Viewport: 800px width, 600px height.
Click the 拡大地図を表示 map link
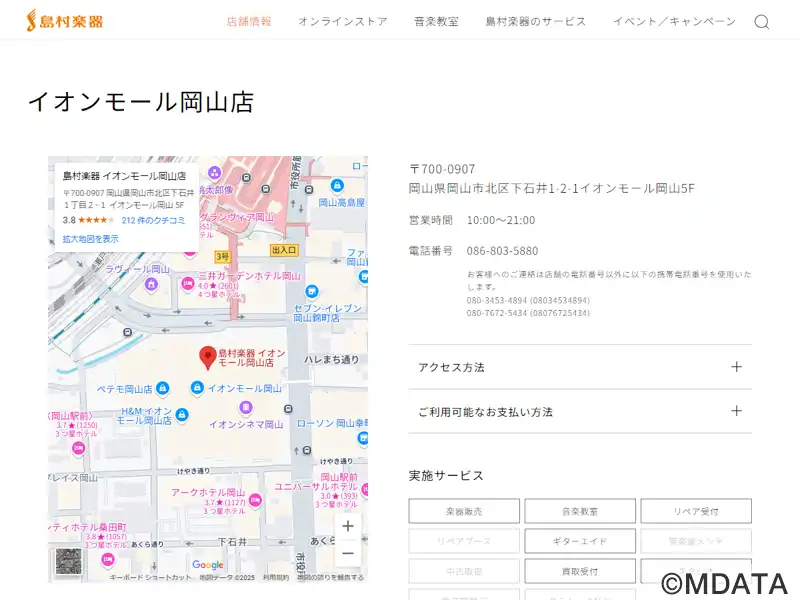click(x=90, y=239)
